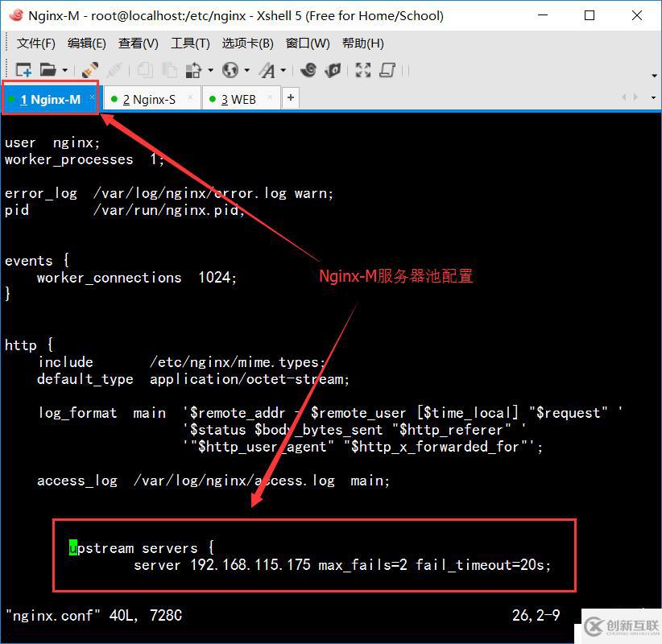Open the toolbar overflow dropdown on the right
The height and width of the screenshot is (644, 662).
654,76
